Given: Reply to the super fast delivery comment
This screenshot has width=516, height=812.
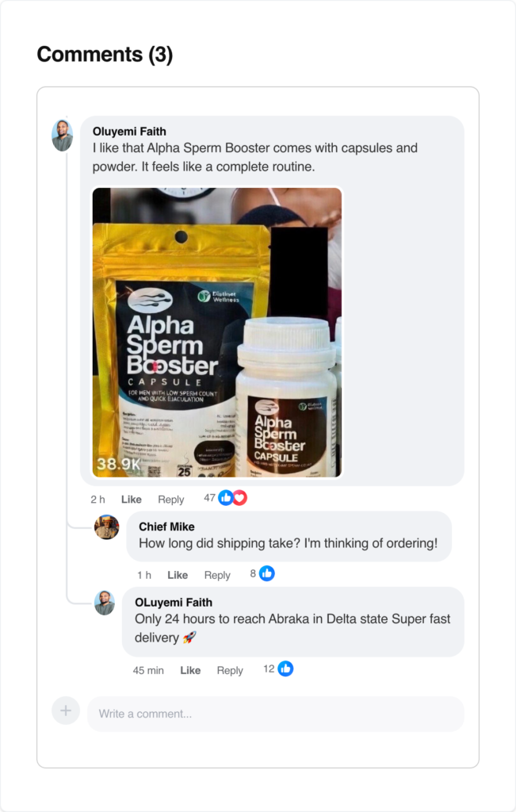Looking at the screenshot, I should coord(230,670).
